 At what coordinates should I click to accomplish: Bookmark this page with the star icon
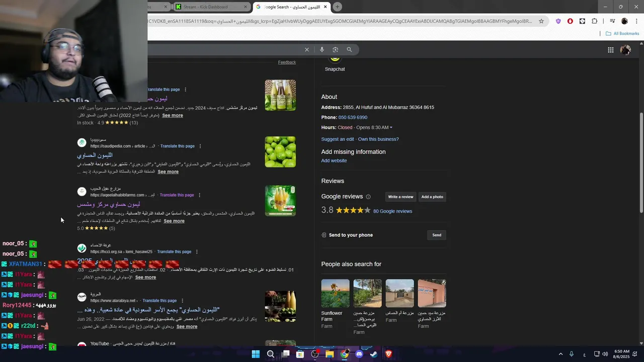point(541,21)
